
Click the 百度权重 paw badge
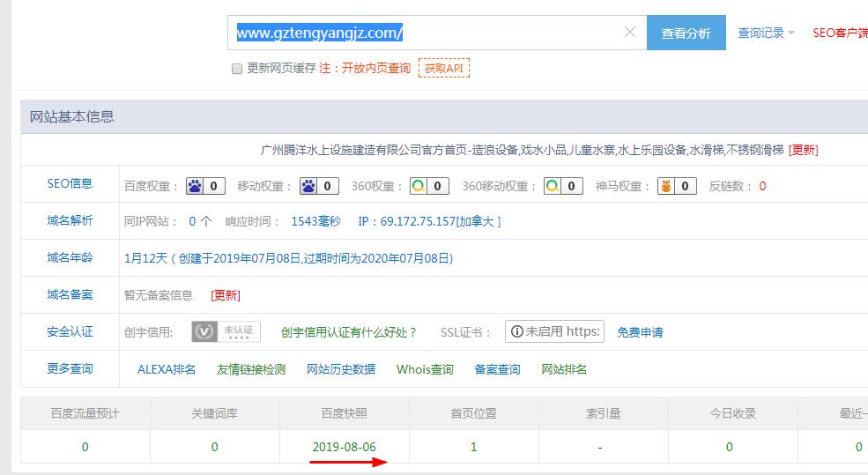205,186
